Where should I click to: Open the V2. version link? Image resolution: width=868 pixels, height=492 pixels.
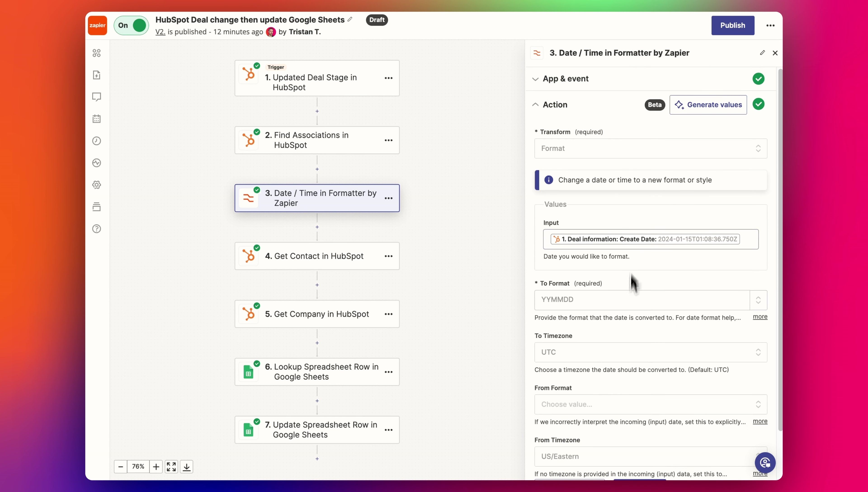(160, 32)
